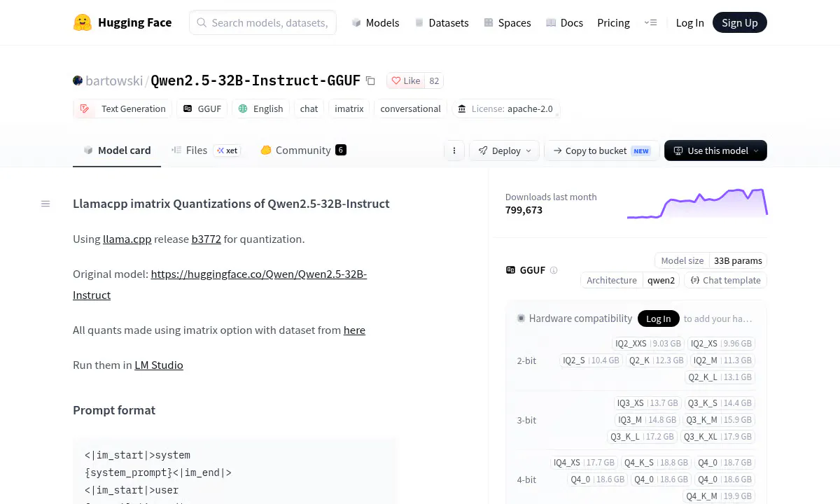840x504 pixels.
Task: Click the downloads last month chart
Action: pos(697,204)
